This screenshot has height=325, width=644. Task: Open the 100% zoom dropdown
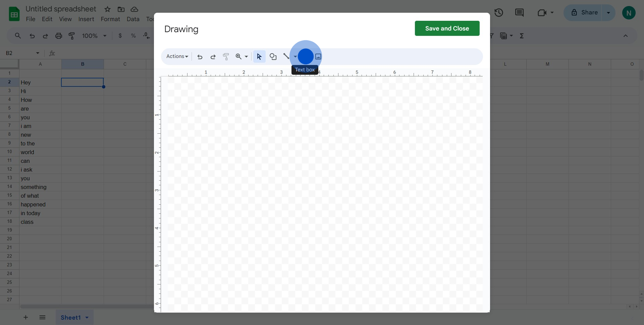[94, 36]
